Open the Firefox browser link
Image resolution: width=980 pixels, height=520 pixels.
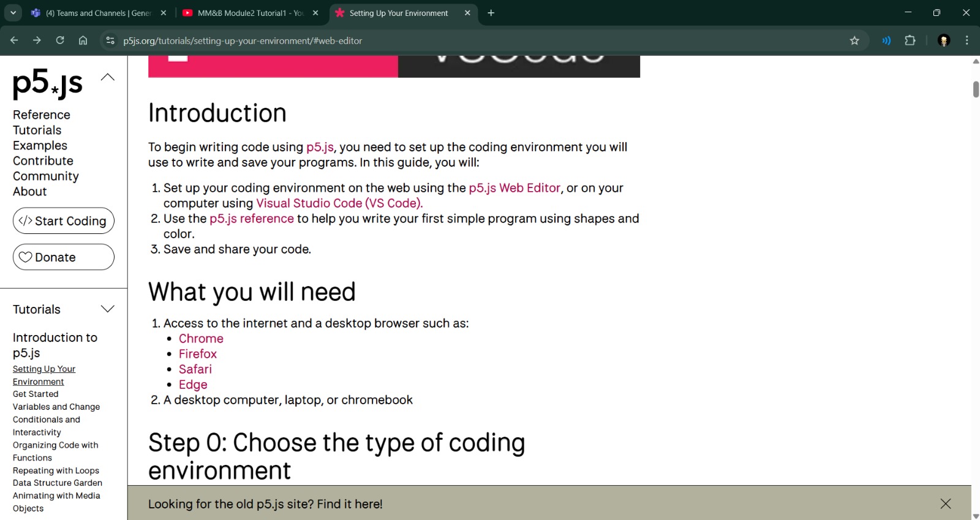click(x=198, y=354)
